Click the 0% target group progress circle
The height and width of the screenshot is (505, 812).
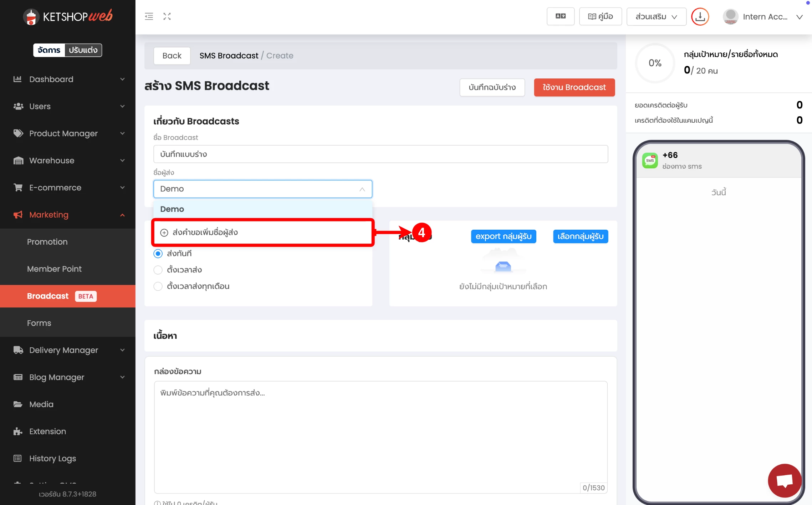[x=655, y=63]
